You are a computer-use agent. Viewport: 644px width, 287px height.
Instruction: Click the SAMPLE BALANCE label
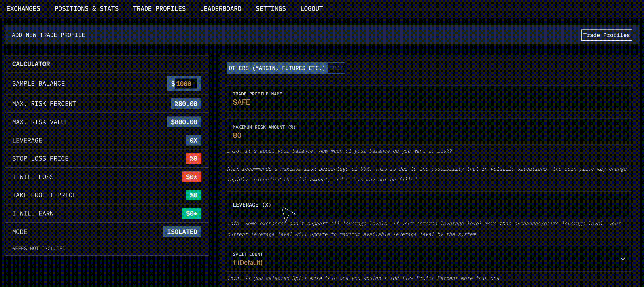point(38,84)
